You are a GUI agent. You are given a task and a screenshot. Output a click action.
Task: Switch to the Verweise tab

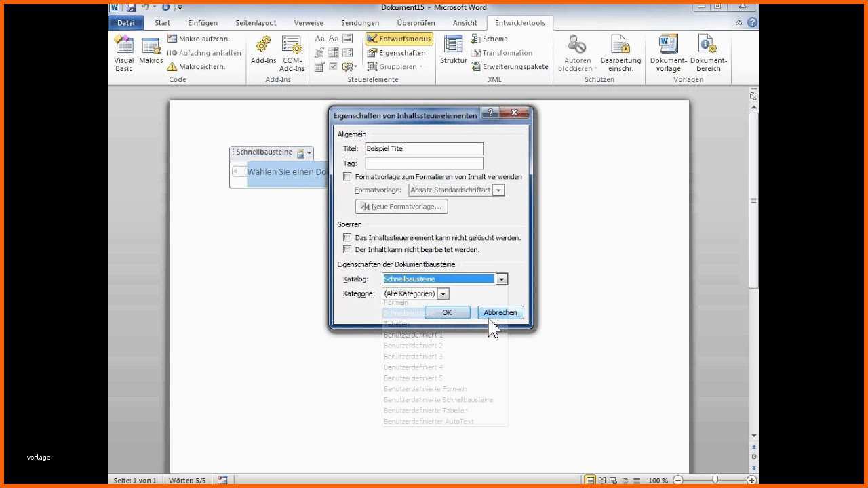pos(309,22)
